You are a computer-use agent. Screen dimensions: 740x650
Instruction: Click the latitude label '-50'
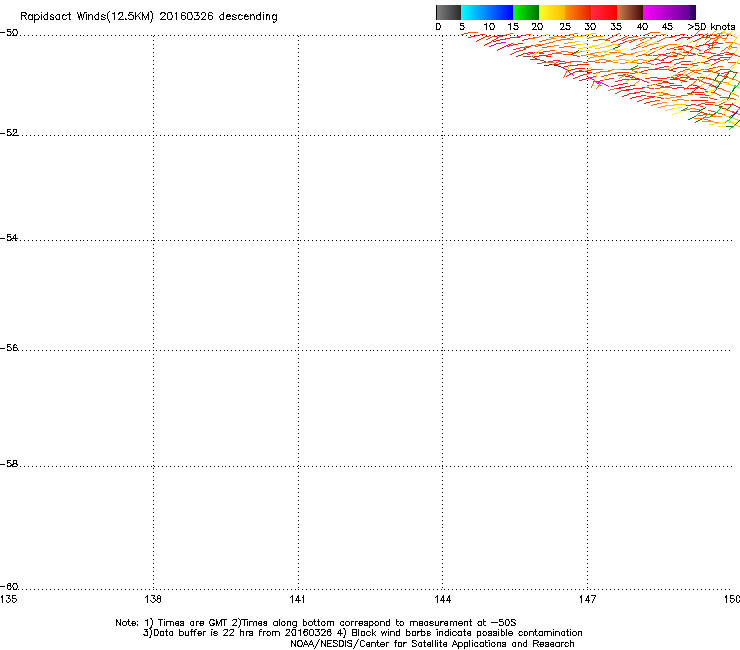[x=9, y=33]
